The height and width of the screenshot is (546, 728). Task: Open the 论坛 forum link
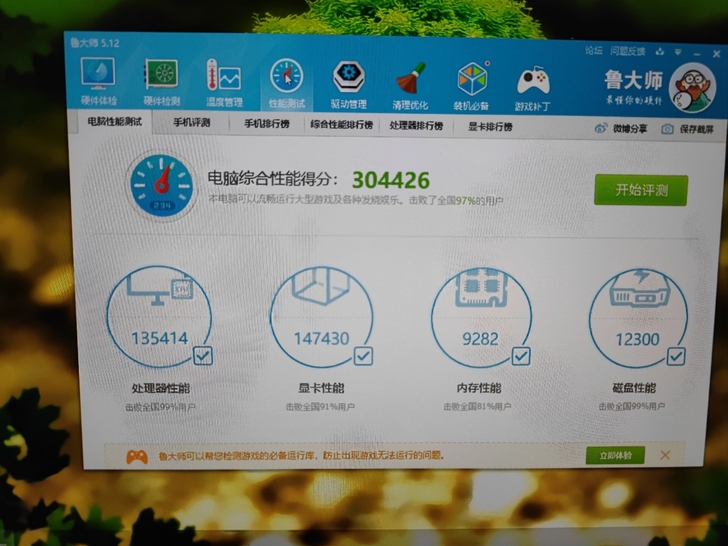594,50
